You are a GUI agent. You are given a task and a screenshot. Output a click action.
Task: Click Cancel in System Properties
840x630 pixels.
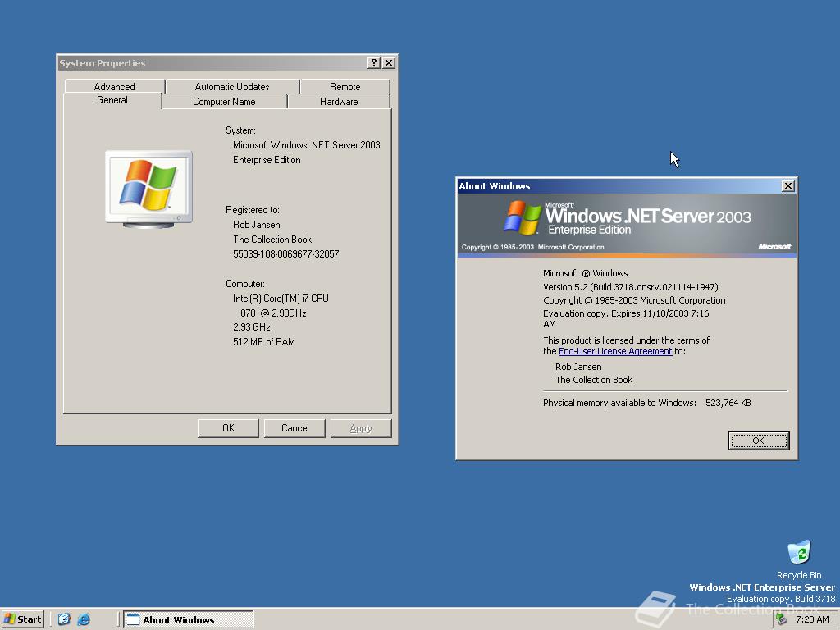point(294,428)
